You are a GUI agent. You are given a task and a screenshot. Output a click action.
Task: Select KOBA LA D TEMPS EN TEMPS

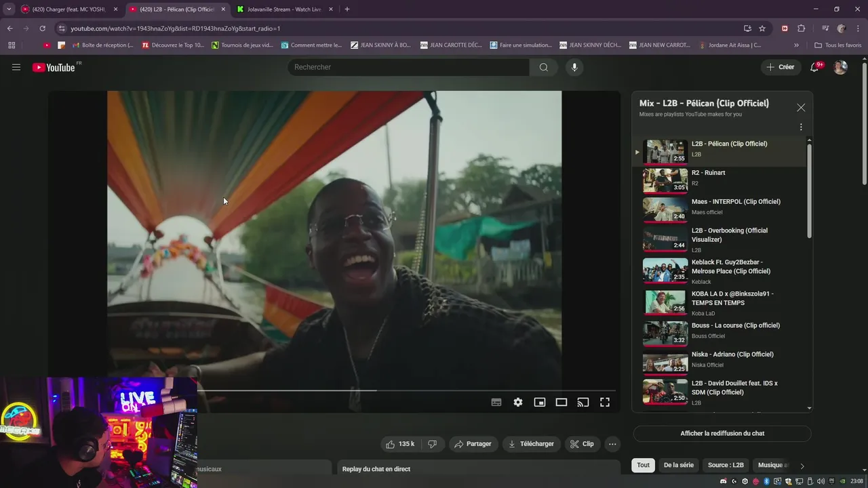719,303
